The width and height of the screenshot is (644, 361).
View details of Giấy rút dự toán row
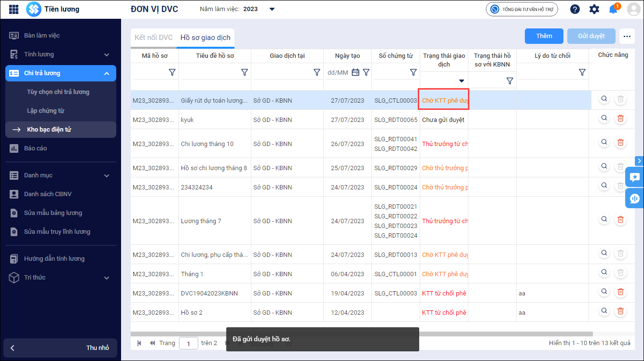604,99
